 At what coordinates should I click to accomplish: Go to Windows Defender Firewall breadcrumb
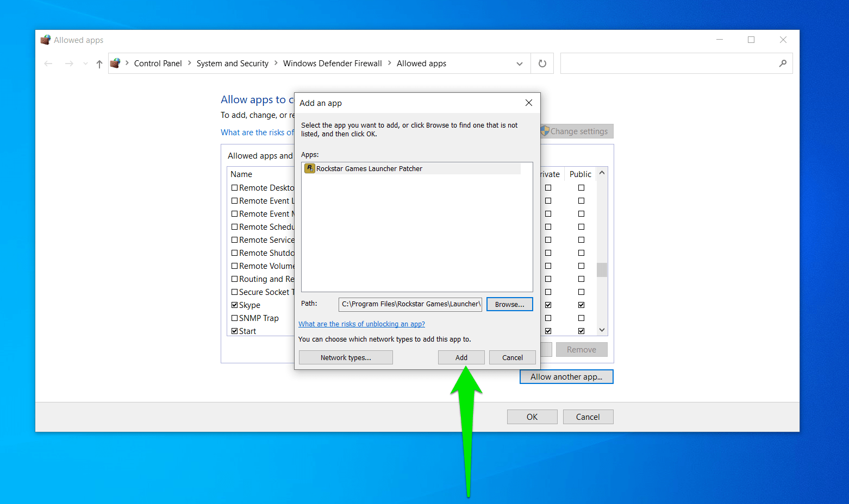pyautogui.click(x=332, y=64)
